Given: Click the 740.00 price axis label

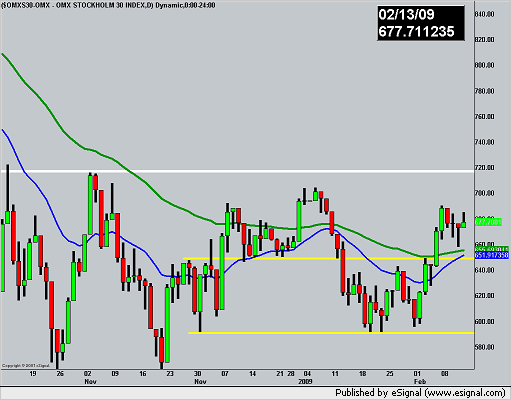Looking at the screenshot, I should [x=484, y=142].
